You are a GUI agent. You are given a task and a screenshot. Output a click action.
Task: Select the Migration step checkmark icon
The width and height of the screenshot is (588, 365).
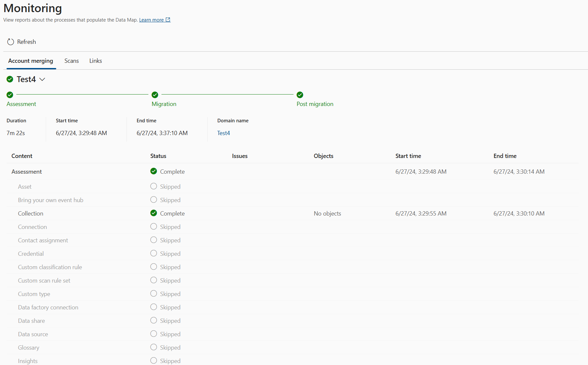point(155,95)
